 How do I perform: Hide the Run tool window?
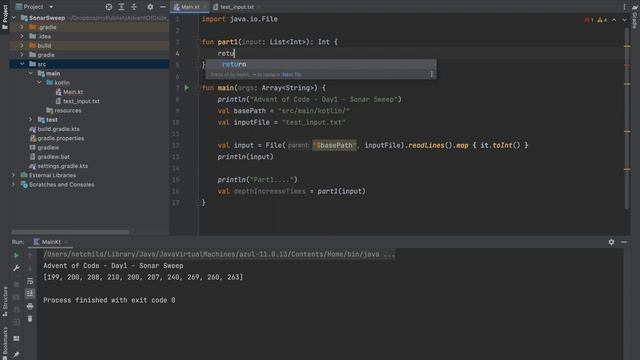[624, 242]
